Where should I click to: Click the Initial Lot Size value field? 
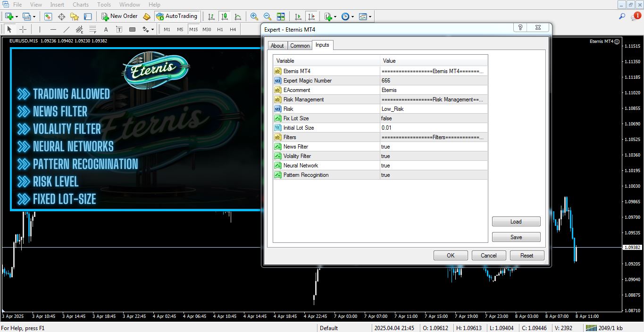coord(386,128)
